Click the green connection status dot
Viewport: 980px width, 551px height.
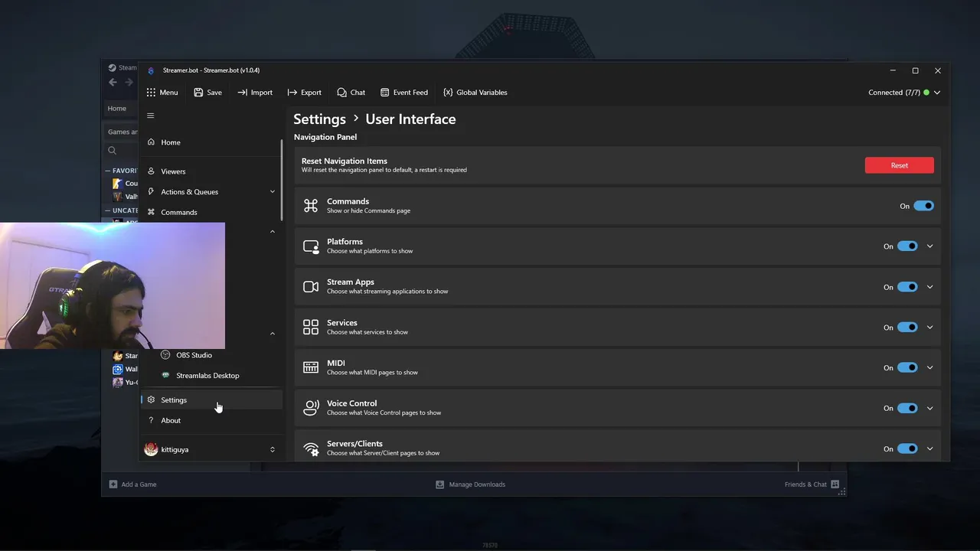click(x=926, y=93)
